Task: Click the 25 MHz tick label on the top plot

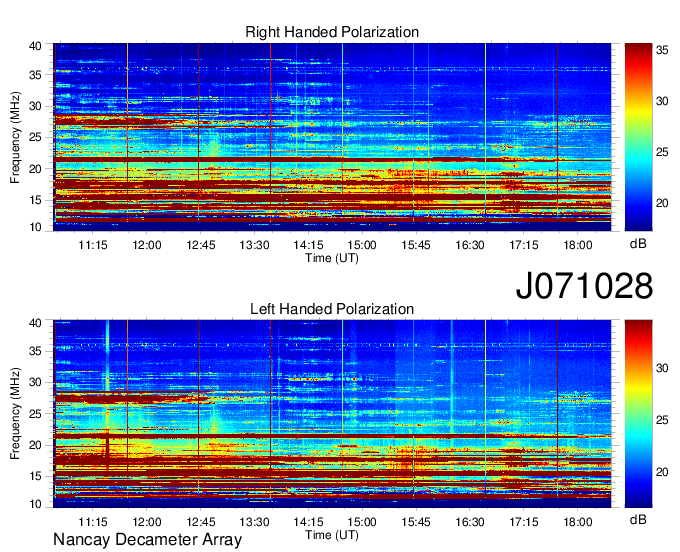Action: pos(36,137)
